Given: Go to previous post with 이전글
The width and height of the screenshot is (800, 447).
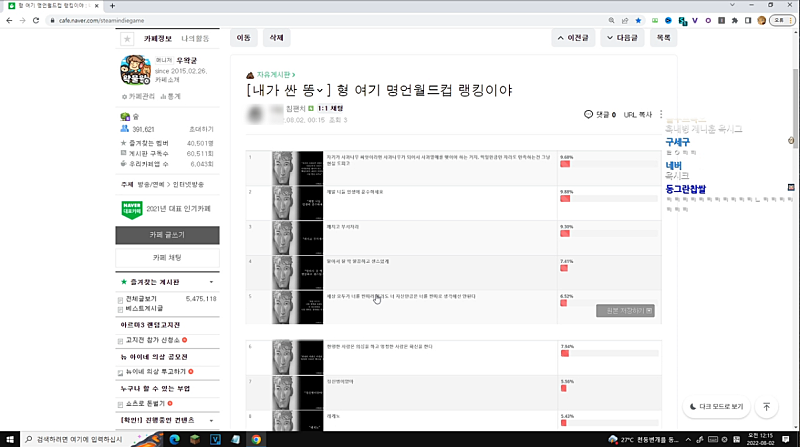Looking at the screenshot, I should 573,38.
